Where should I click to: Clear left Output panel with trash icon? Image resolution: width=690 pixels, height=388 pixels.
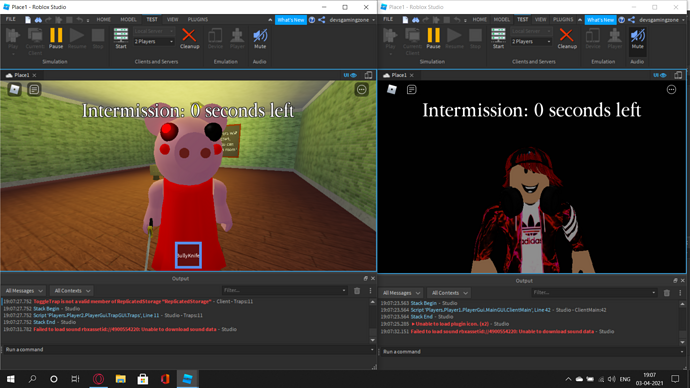click(357, 290)
